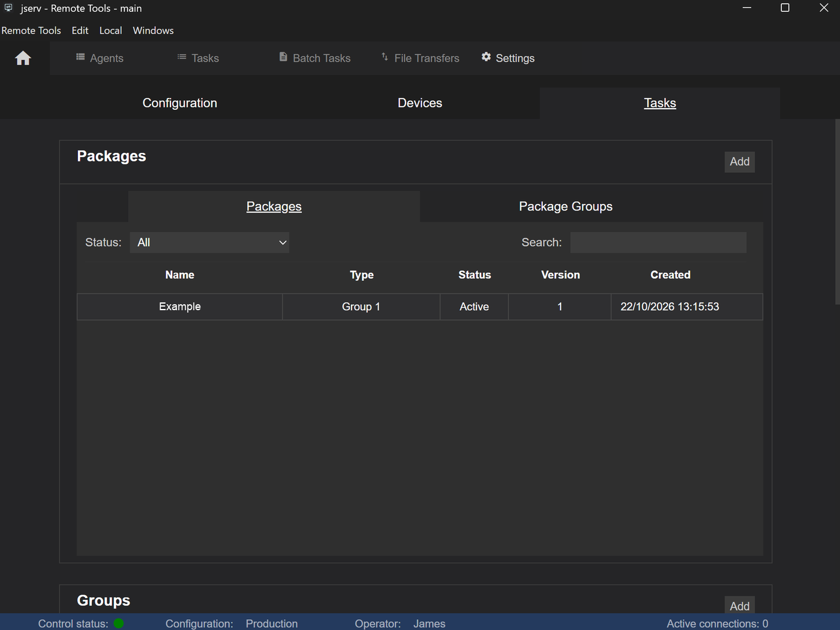Select the Example package name cell
This screenshot has width=840, height=630.
click(180, 307)
